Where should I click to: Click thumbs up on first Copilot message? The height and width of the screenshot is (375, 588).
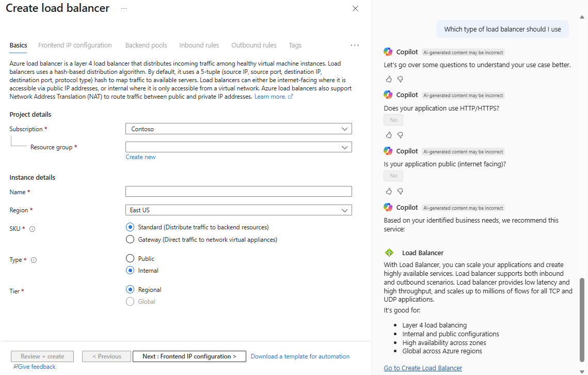pyautogui.click(x=389, y=80)
